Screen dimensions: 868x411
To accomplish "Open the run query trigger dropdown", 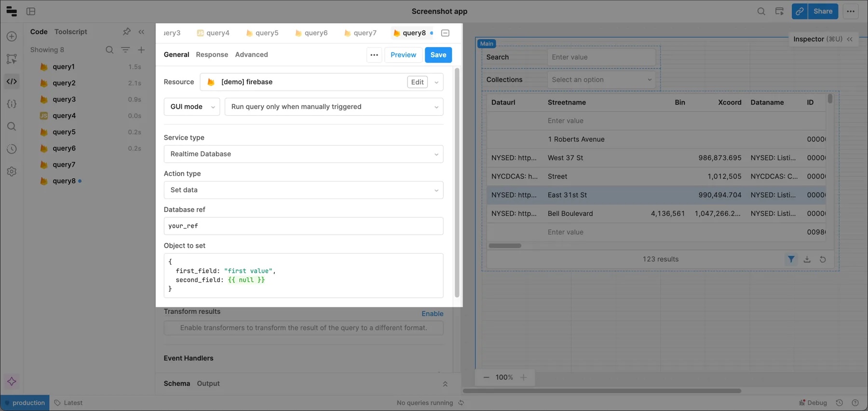I will coord(334,107).
